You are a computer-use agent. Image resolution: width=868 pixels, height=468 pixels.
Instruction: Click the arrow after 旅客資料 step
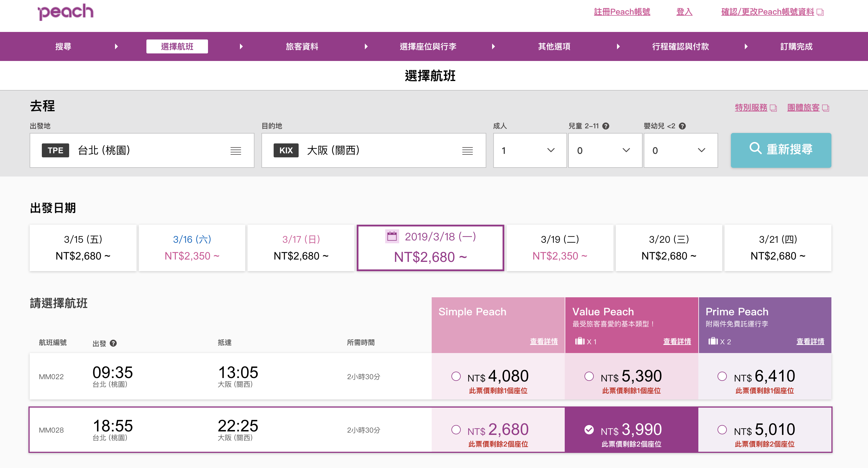coord(366,46)
